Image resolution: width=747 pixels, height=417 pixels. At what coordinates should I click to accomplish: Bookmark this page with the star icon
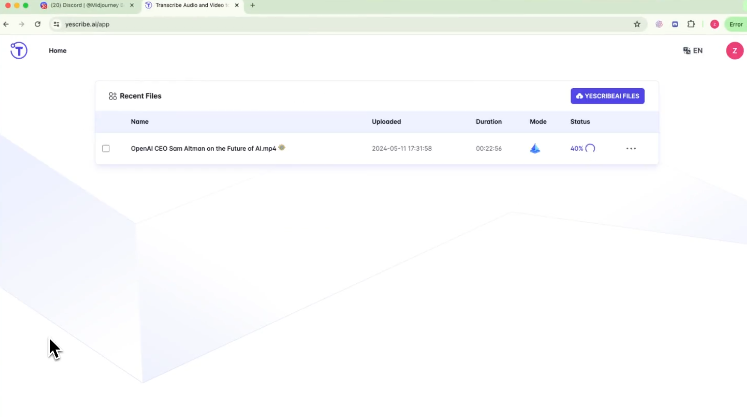[x=637, y=24]
